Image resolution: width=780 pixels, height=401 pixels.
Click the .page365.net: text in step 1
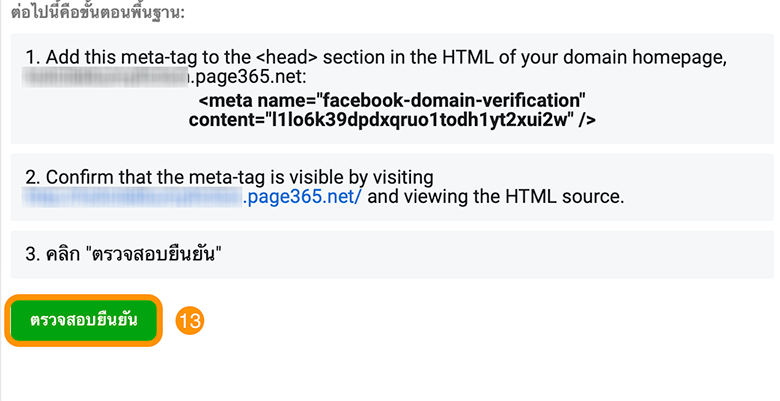(249, 77)
